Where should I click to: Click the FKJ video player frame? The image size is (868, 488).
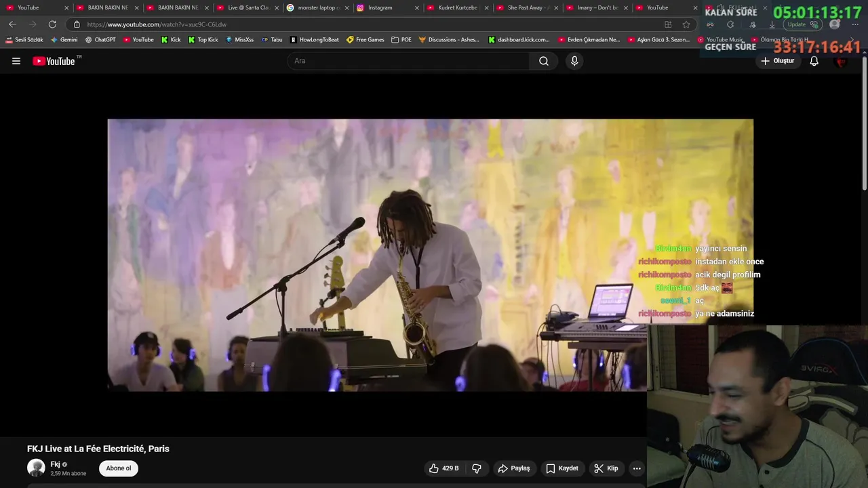430,255
